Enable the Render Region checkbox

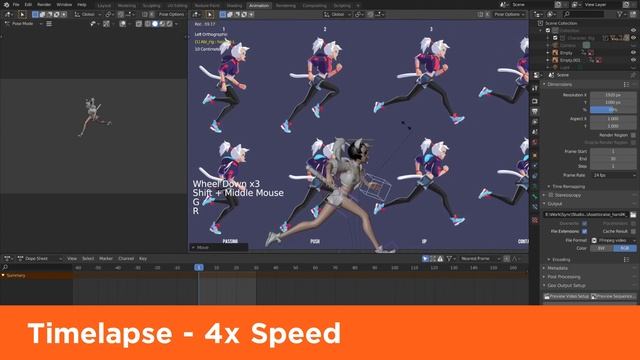pyautogui.click(x=633, y=135)
